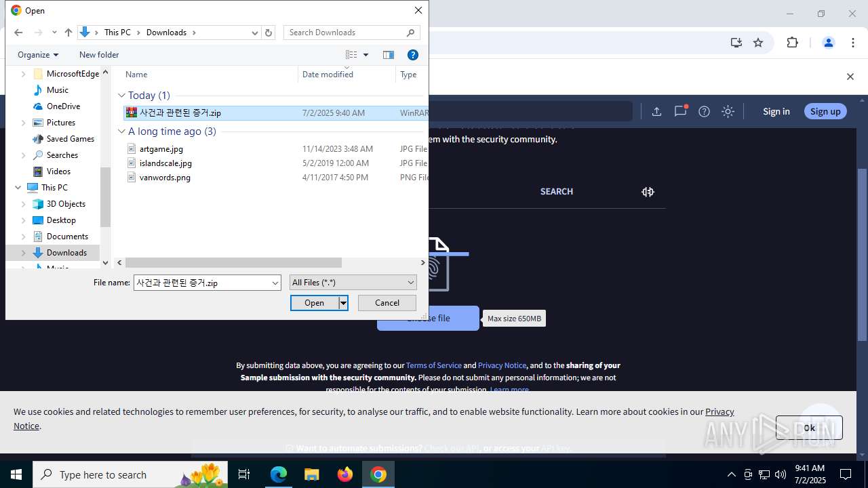Open site help question icon
The image size is (868, 488).
(x=704, y=112)
